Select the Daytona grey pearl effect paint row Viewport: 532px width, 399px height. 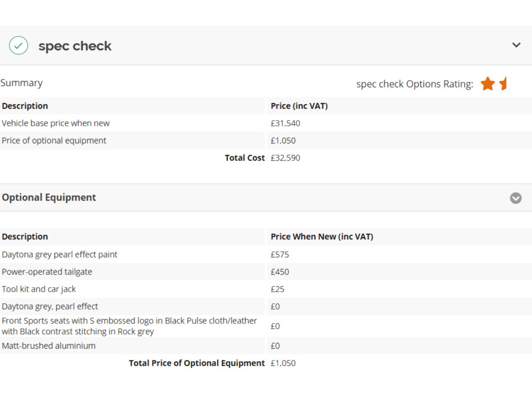tap(59, 254)
